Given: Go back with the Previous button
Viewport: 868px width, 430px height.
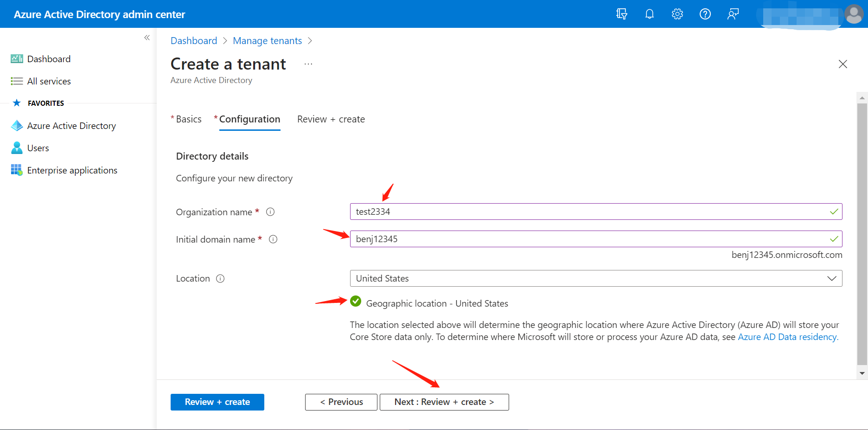Looking at the screenshot, I should pos(341,402).
